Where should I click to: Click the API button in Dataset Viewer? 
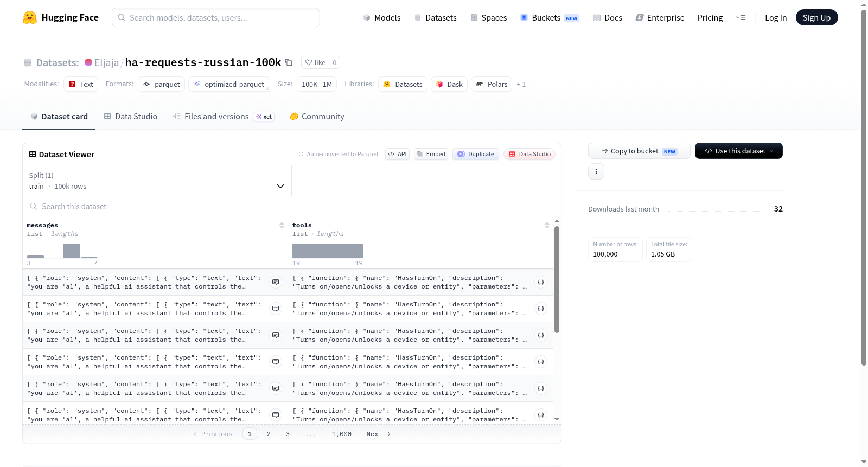coord(397,154)
